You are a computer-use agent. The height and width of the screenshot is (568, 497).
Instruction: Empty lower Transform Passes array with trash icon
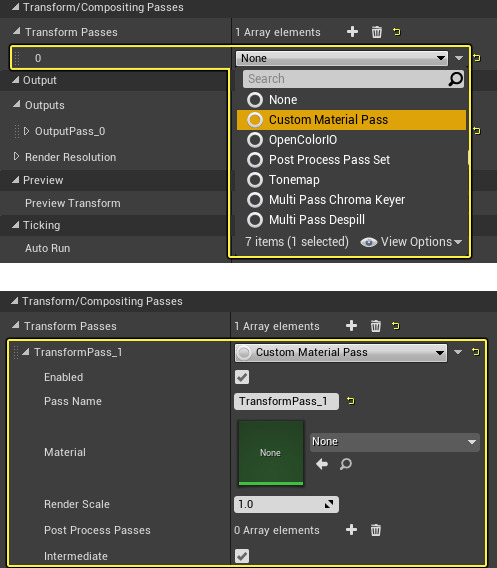[376, 326]
